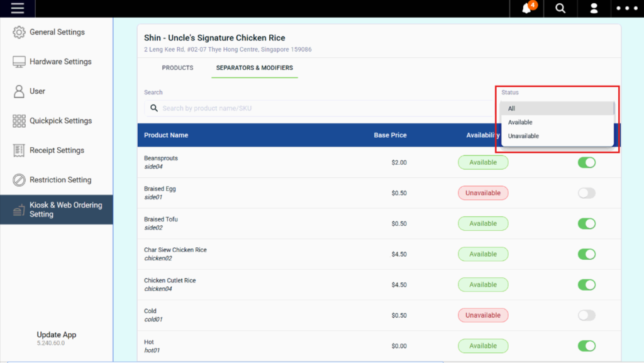Click the app version 5.240.60.0
Viewport: 644px width, 363px height.
click(x=51, y=343)
